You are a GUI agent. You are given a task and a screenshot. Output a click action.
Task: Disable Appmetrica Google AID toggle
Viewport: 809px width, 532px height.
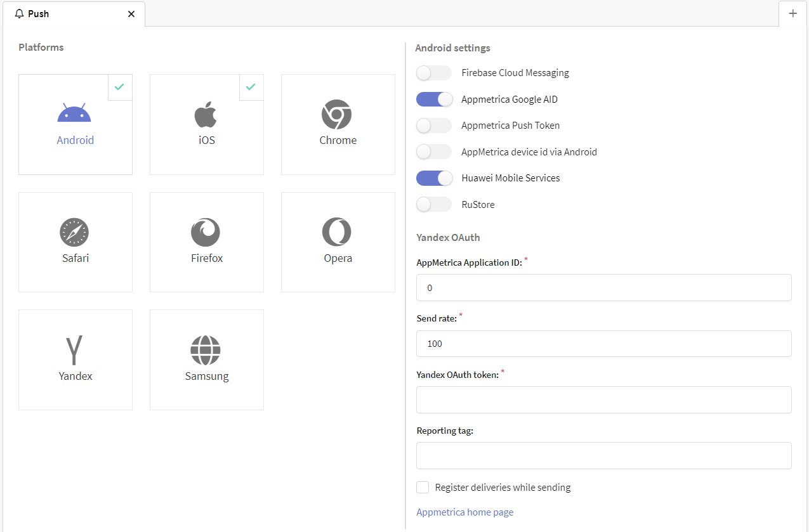tap(434, 100)
